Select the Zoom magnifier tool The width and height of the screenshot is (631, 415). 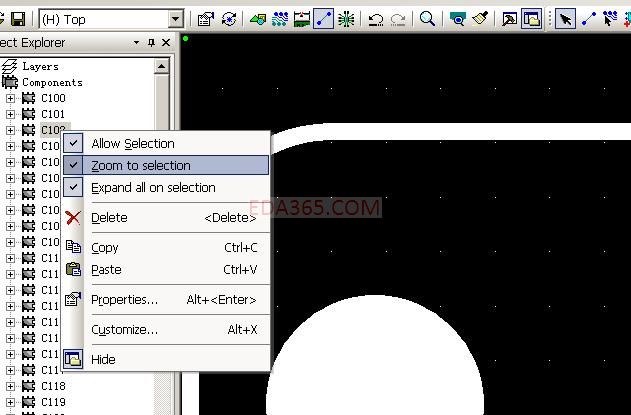pos(427,19)
